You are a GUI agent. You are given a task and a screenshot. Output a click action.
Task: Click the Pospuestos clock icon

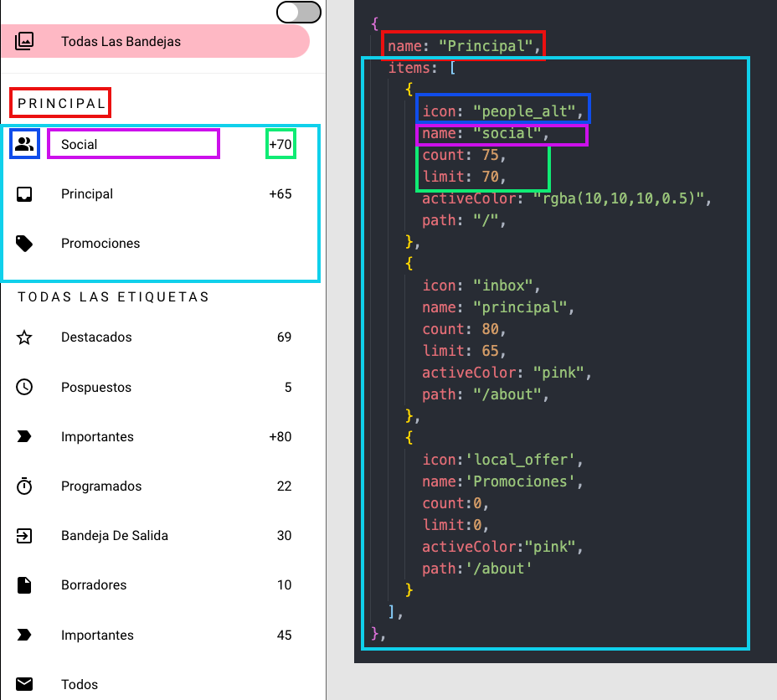click(x=24, y=387)
